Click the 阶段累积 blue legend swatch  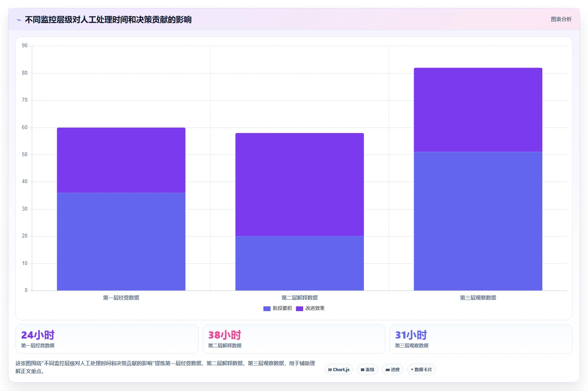coord(267,308)
